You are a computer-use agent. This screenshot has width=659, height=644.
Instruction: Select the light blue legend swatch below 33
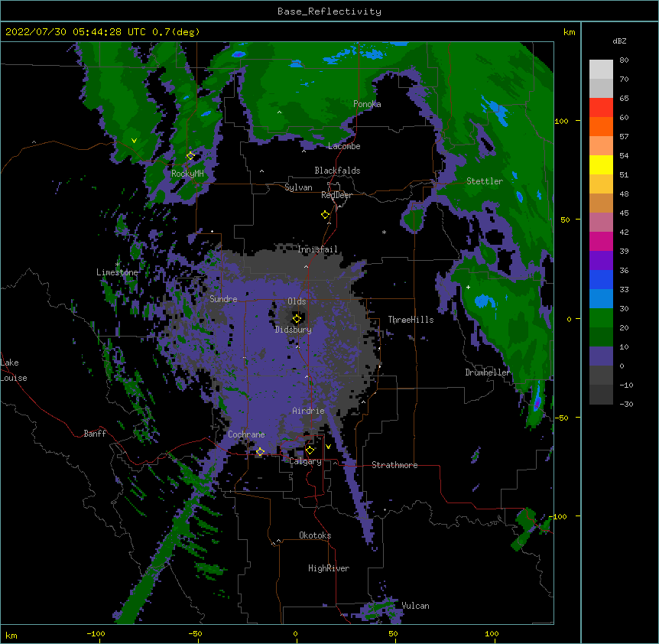coord(601,299)
